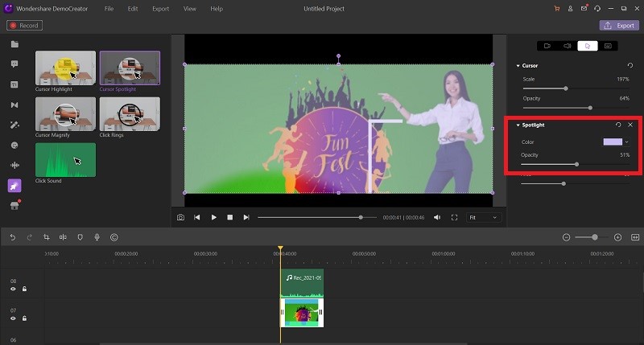Click the Record button
The image size is (644, 345).
25,26
